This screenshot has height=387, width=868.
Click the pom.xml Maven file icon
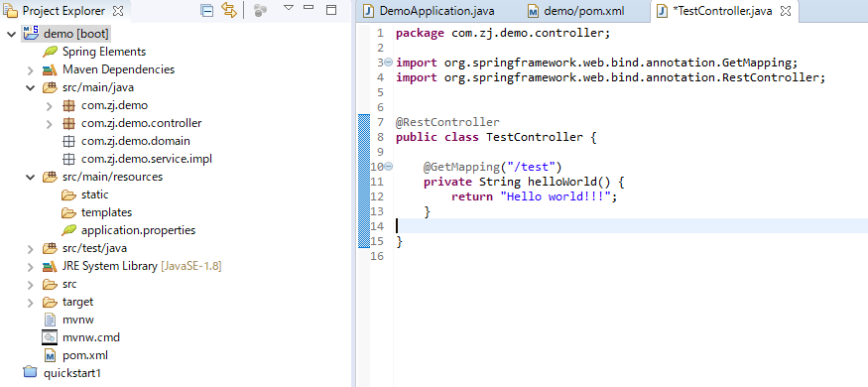50,355
